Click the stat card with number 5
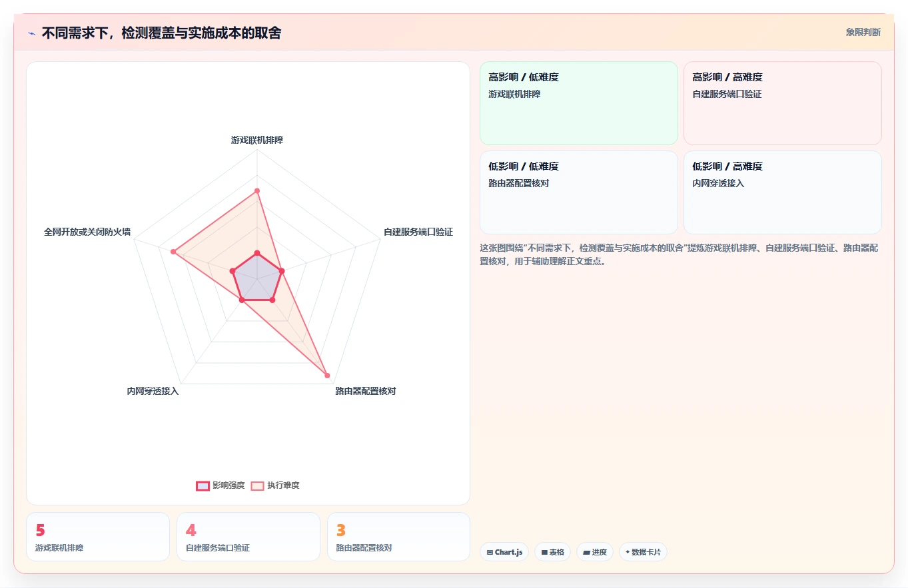 [x=98, y=537]
